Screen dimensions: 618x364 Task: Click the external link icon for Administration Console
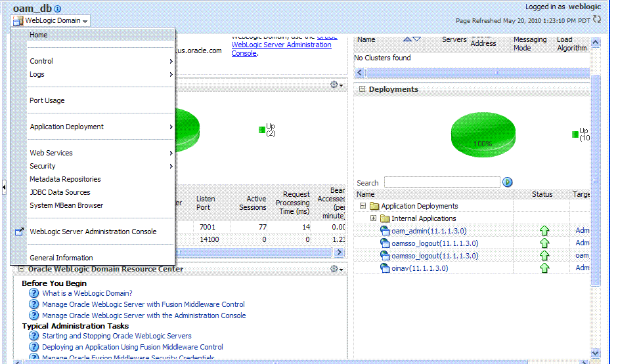19,232
